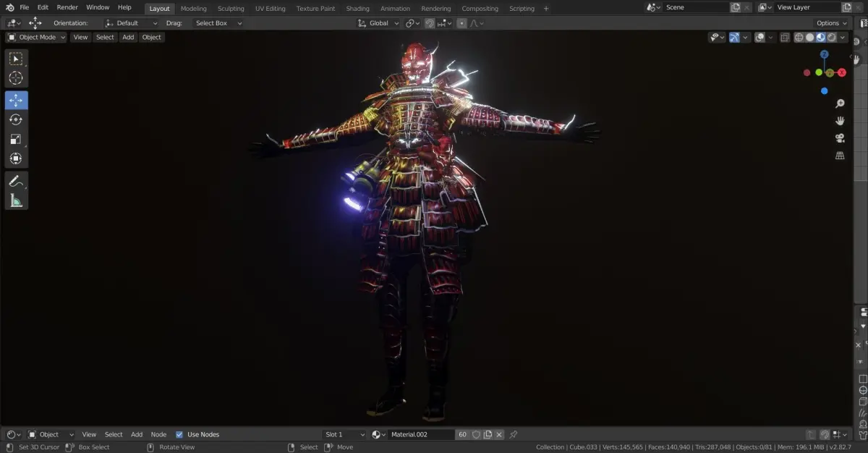Click the move gizmo icon beside Orientation
This screenshot has width=868, height=453.
click(x=35, y=23)
